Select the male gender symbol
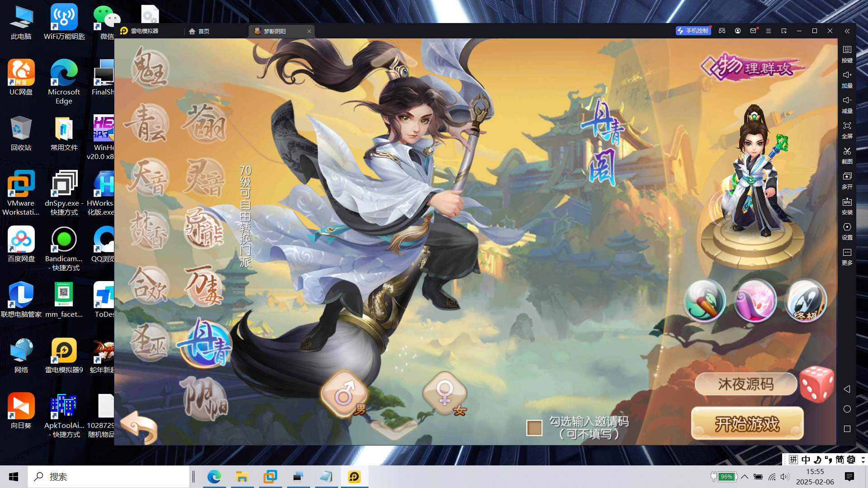 pos(344,393)
